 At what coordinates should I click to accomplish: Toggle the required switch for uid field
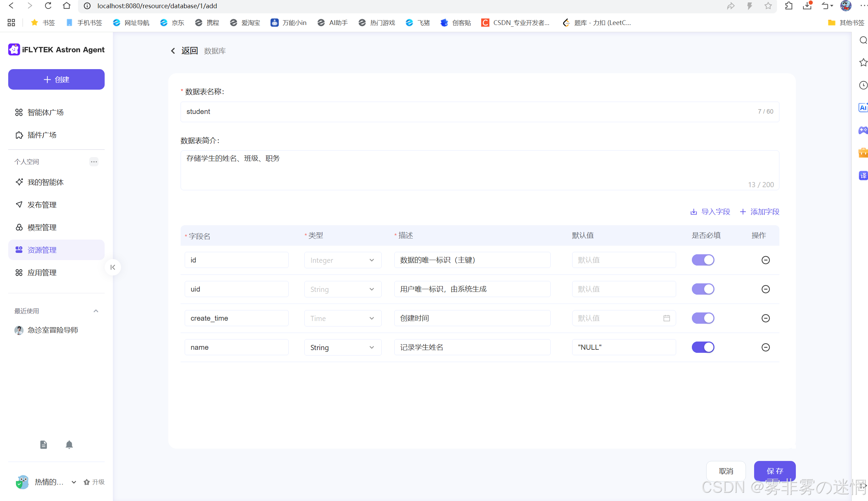(702, 289)
